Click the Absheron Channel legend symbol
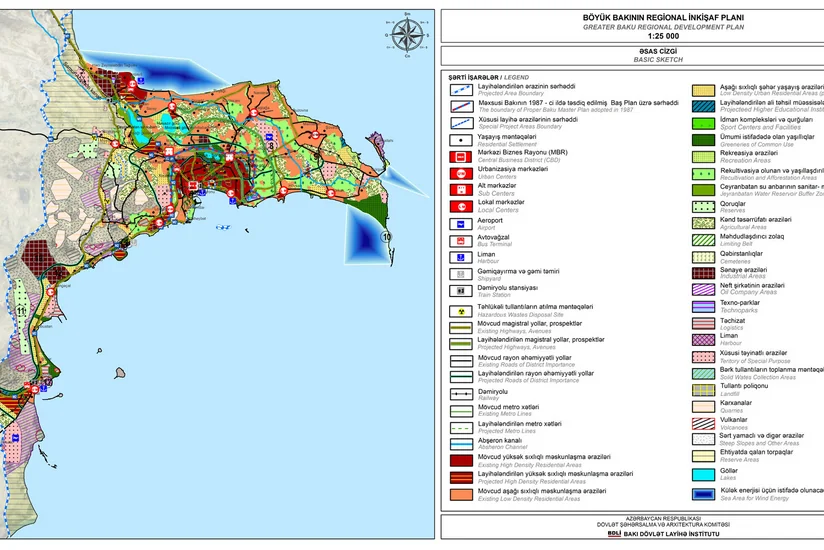The width and height of the screenshot is (824, 550). 461,444
